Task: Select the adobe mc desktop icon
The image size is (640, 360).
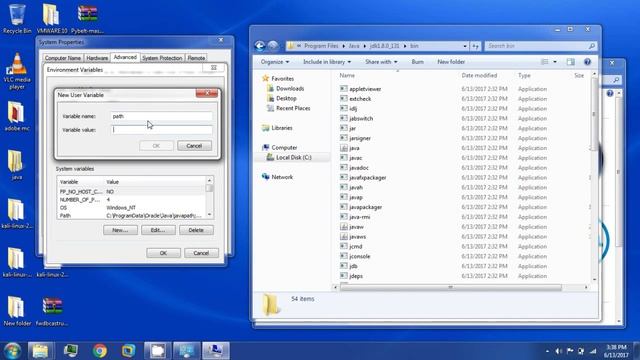Action: point(17,116)
